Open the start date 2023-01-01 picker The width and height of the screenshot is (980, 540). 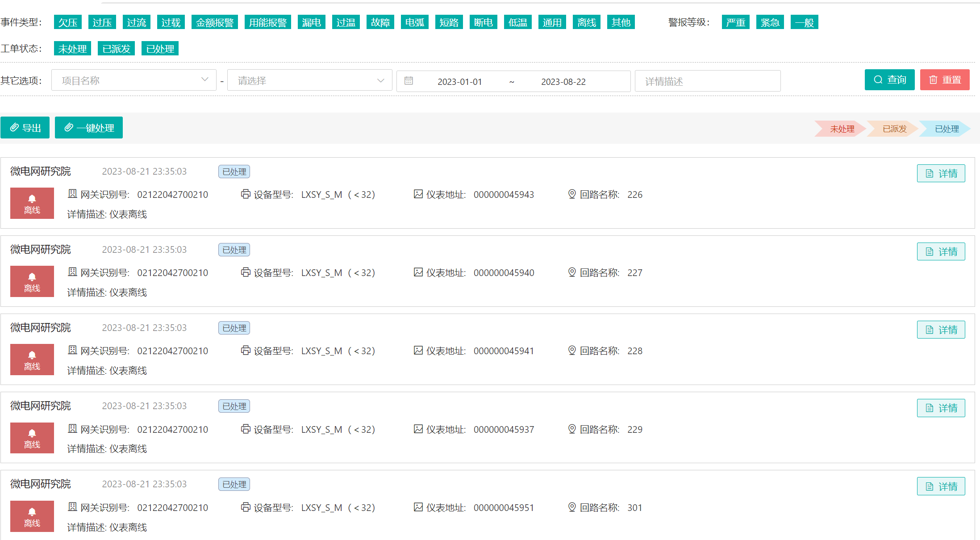[459, 82]
